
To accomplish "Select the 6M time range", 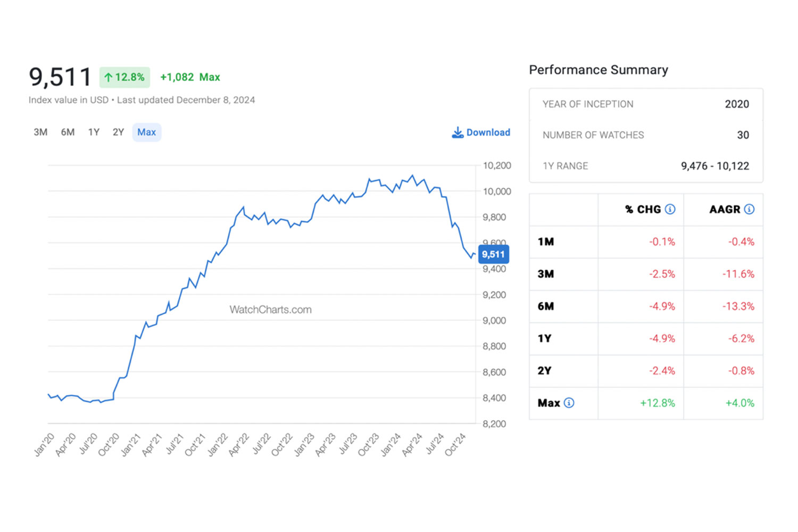I will click(x=68, y=132).
